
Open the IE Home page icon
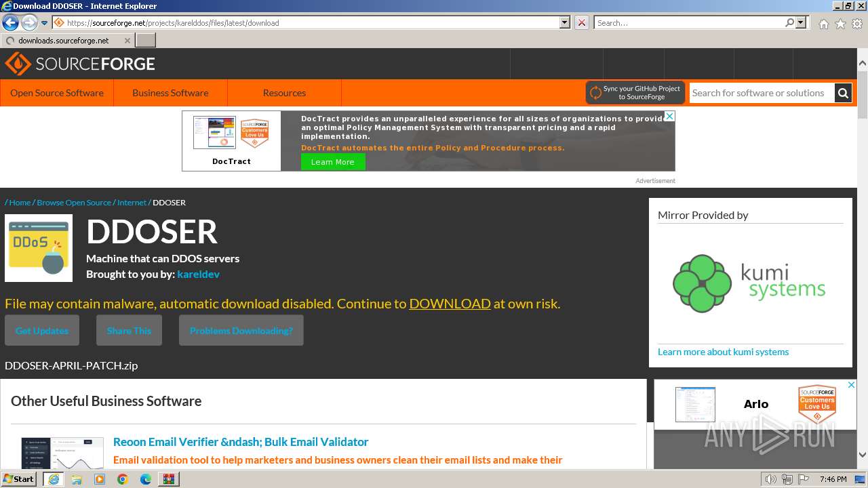[823, 24]
